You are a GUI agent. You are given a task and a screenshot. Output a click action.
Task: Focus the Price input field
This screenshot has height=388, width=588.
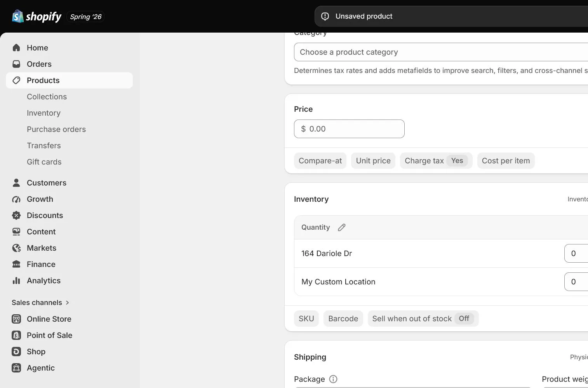[349, 129]
